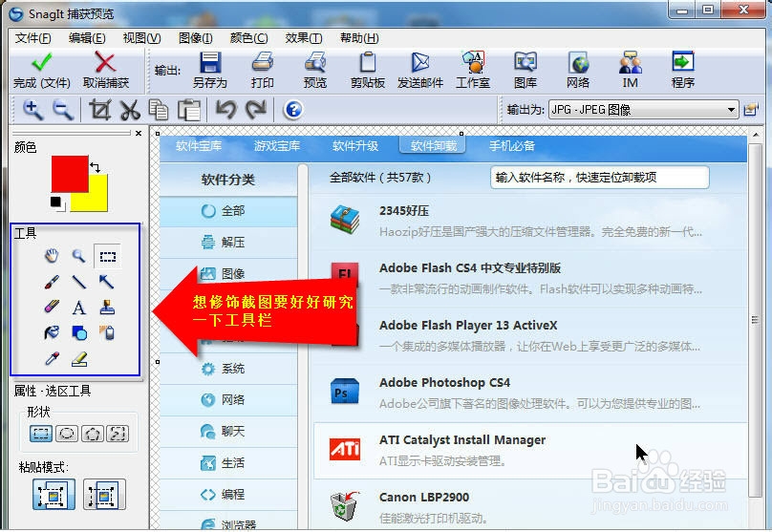The image size is (772, 532).
Task: Select the Stamp tool
Action: coord(107,308)
